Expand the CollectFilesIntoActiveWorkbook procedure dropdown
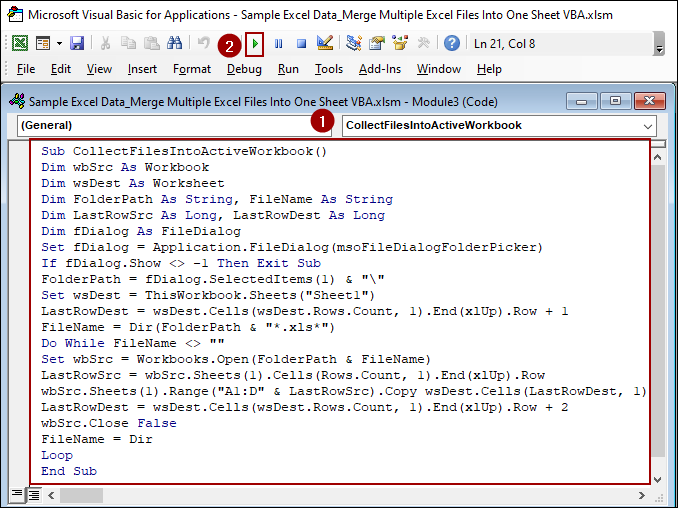The height and width of the screenshot is (508, 678). [x=647, y=126]
